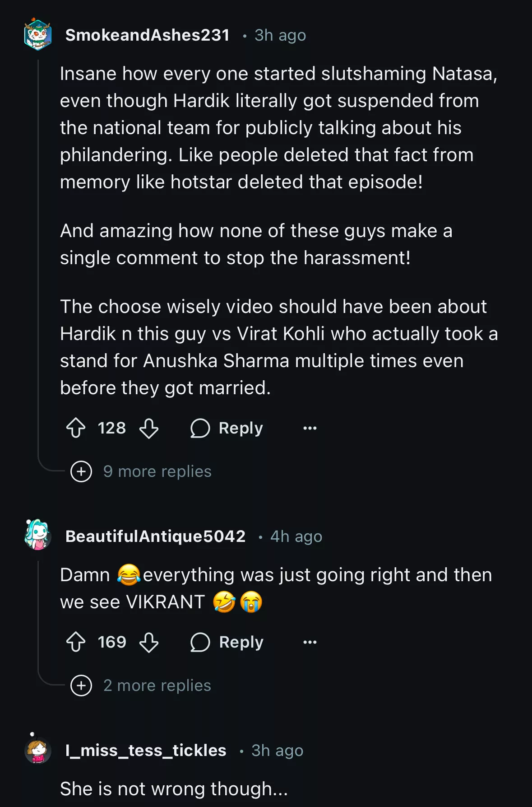Open more options for SmokeandAshes231's comment
The image size is (532, 807).
(310, 428)
